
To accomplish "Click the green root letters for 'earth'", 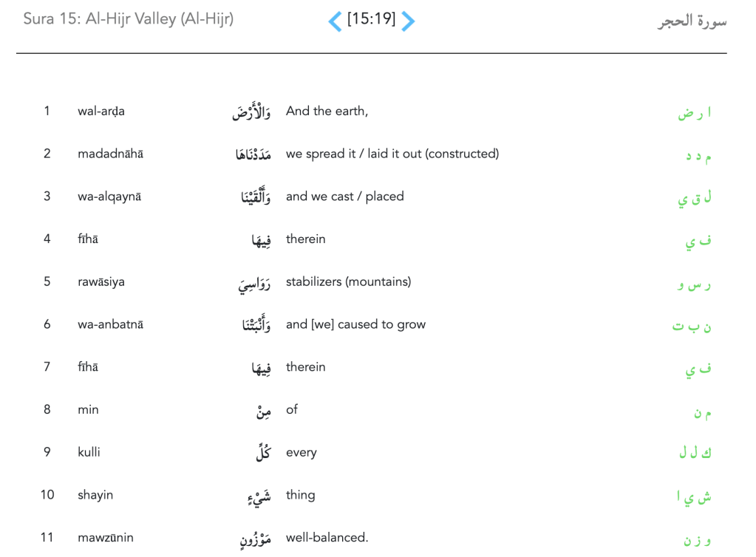I will click(x=695, y=113).
